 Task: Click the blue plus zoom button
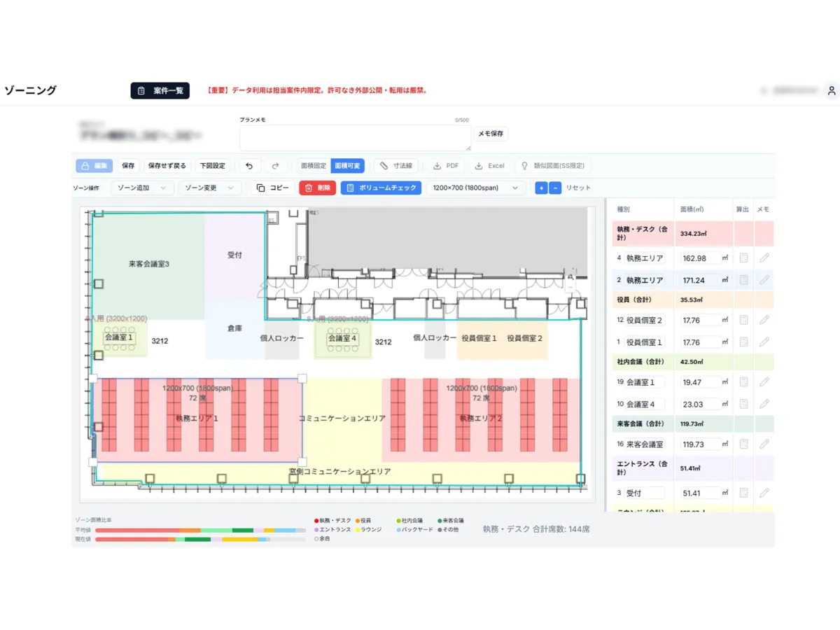pos(541,188)
